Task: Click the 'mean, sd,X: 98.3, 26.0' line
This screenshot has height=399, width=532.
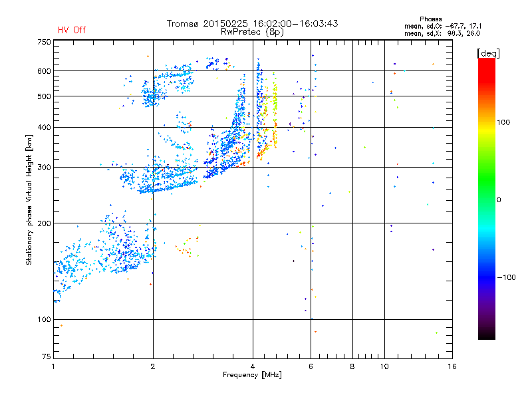Action: 442,33
